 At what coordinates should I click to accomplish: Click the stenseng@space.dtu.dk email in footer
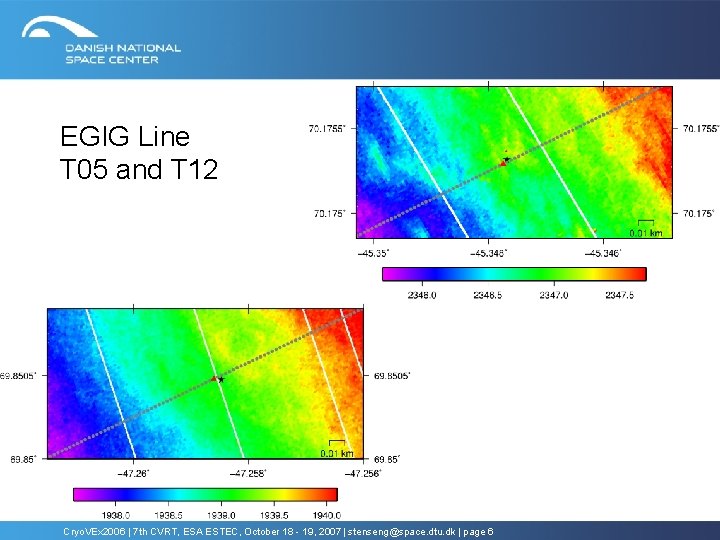(401, 532)
